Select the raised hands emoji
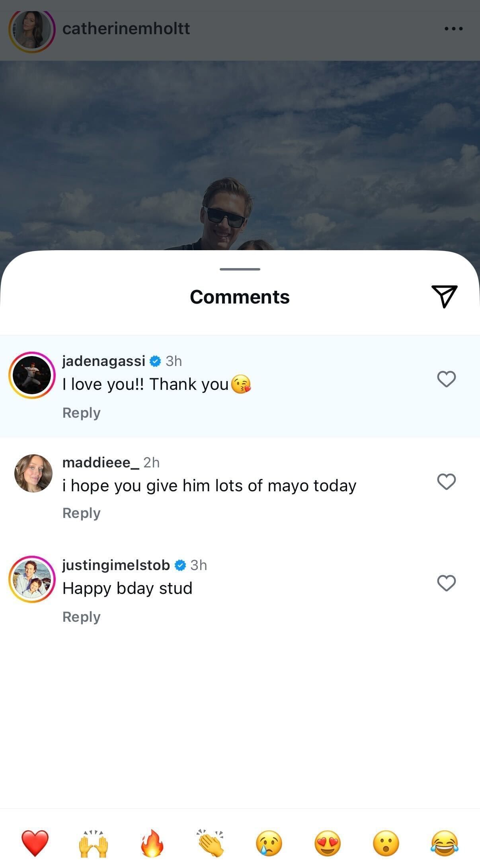 tap(94, 843)
